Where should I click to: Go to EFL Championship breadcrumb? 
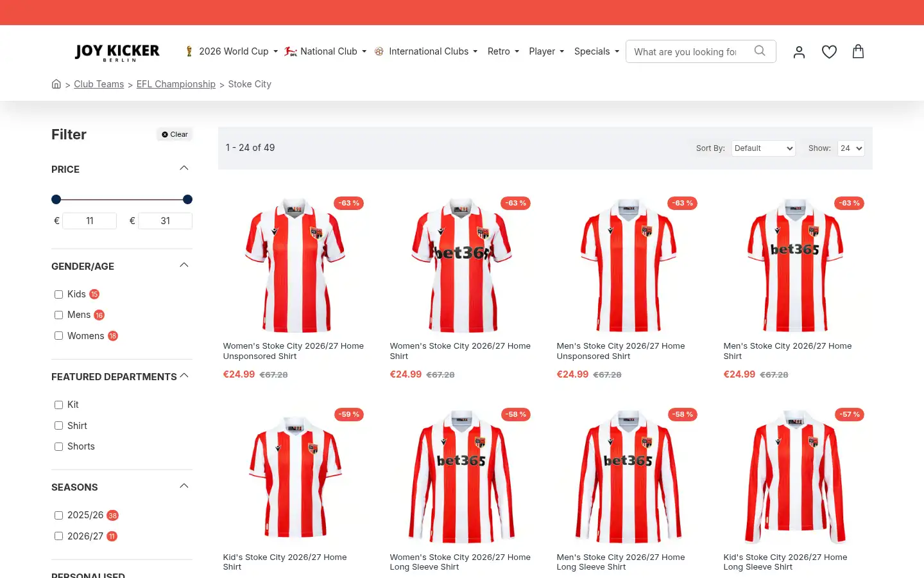point(176,84)
